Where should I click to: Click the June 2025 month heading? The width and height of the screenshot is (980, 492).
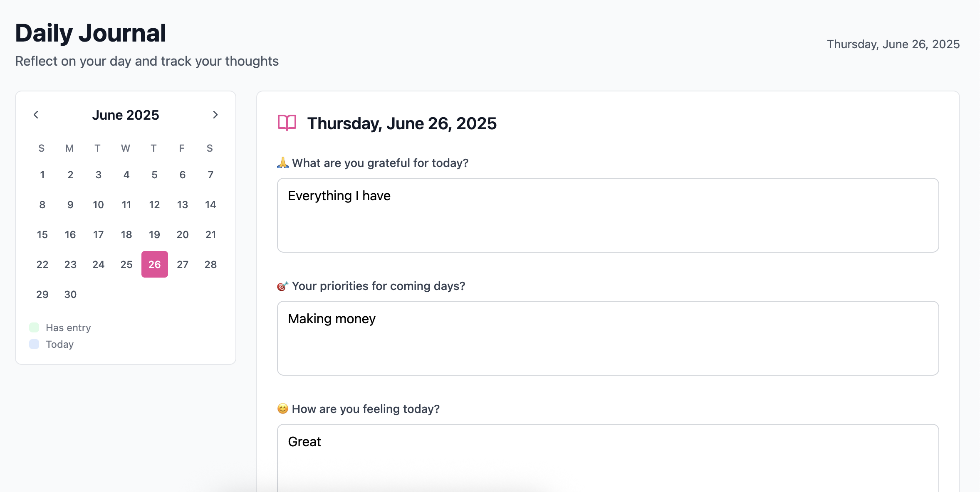[126, 115]
